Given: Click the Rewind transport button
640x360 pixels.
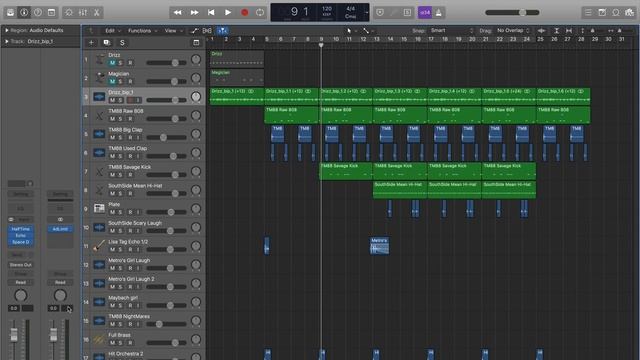Looking at the screenshot, I should pyautogui.click(x=178, y=13).
